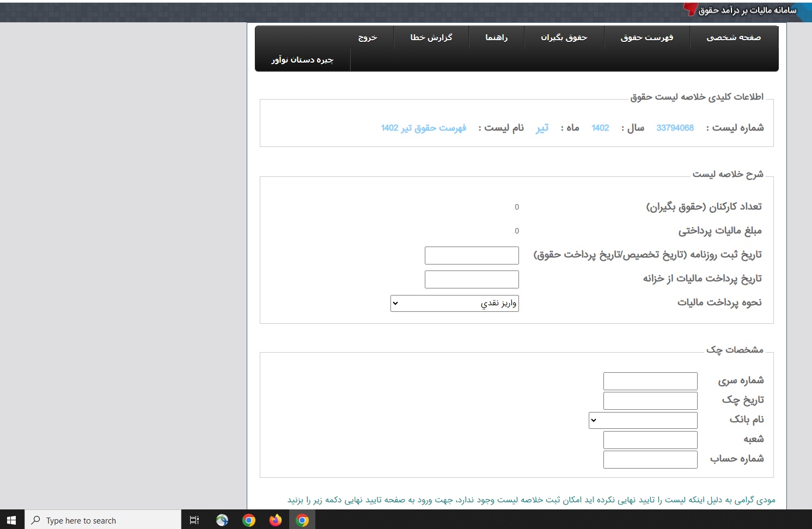Viewport: 812px width, 529px height.
Task: Open the صفحه شخصی menu item
Action: [x=733, y=38]
